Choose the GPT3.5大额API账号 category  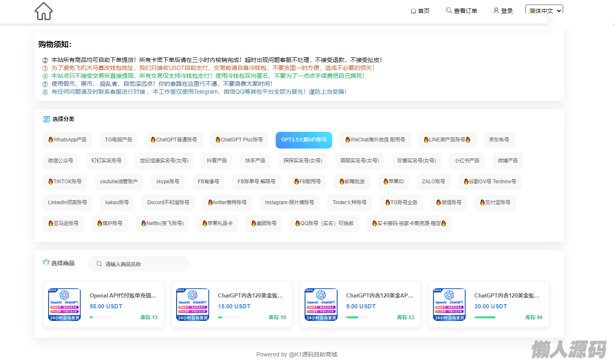[x=304, y=140]
